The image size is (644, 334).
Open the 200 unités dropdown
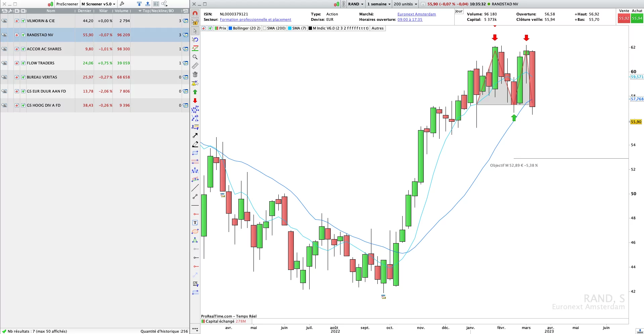(x=405, y=4)
